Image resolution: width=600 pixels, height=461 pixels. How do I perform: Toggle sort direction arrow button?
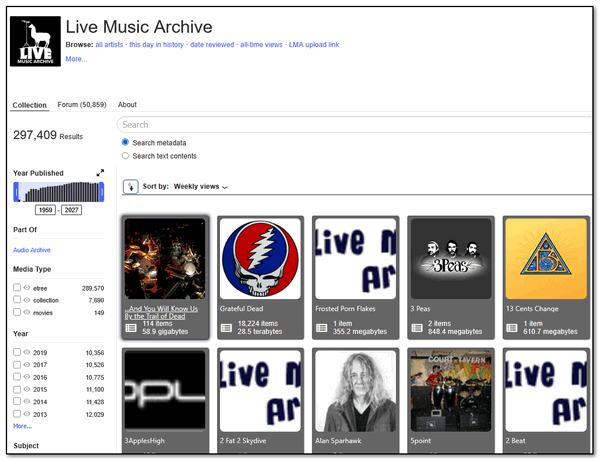(x=130, y=187)
